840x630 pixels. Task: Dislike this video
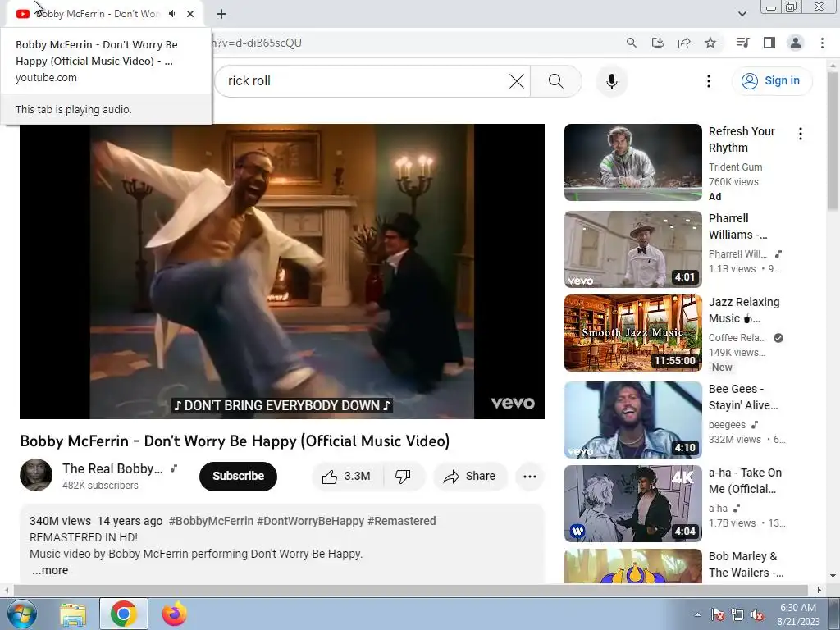pos(403,477)
